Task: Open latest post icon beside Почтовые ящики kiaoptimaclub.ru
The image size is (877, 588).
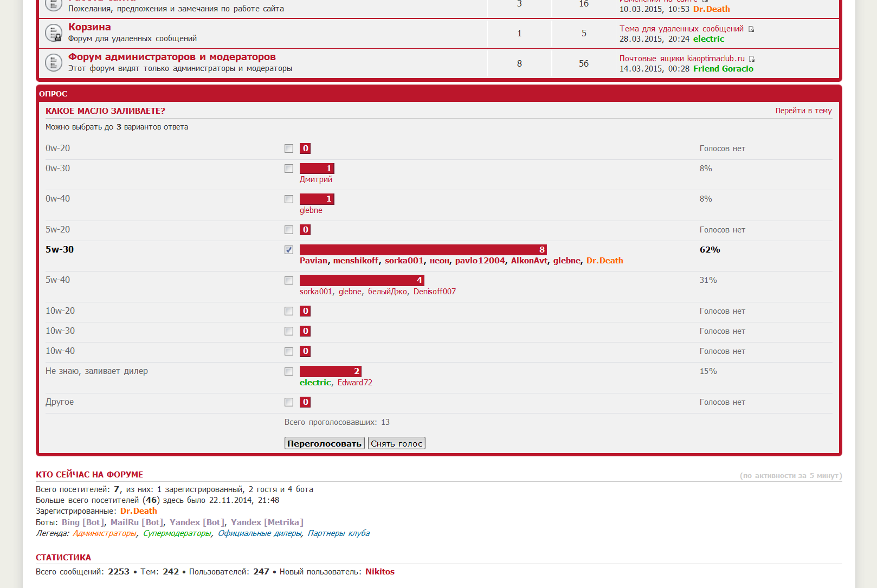Action: pos(752,59)
